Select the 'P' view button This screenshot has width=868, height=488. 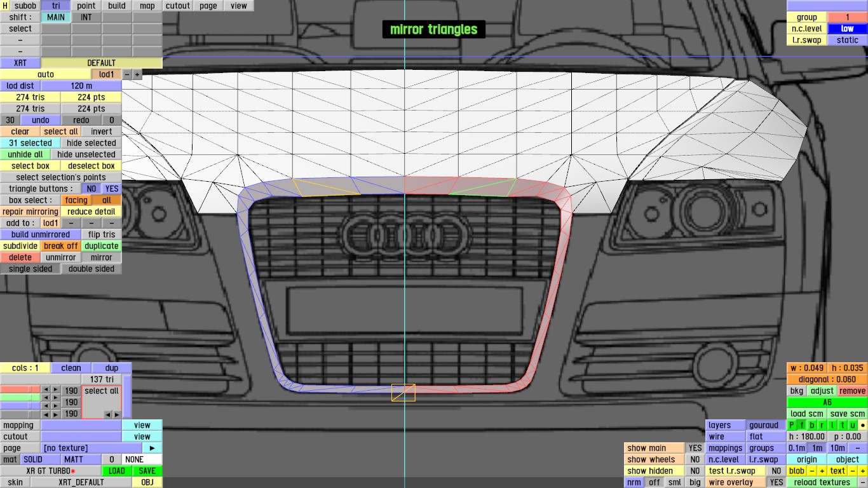(792, 425)
